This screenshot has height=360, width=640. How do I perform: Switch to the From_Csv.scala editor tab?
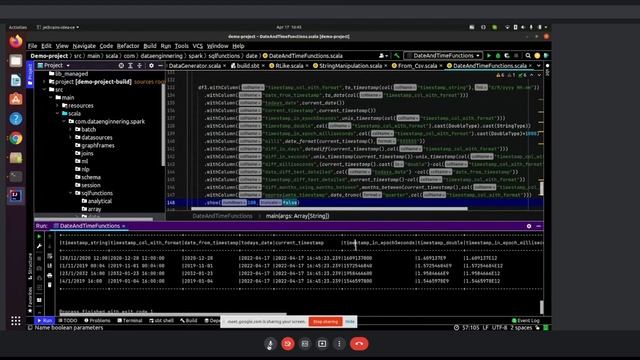point(417,66)
